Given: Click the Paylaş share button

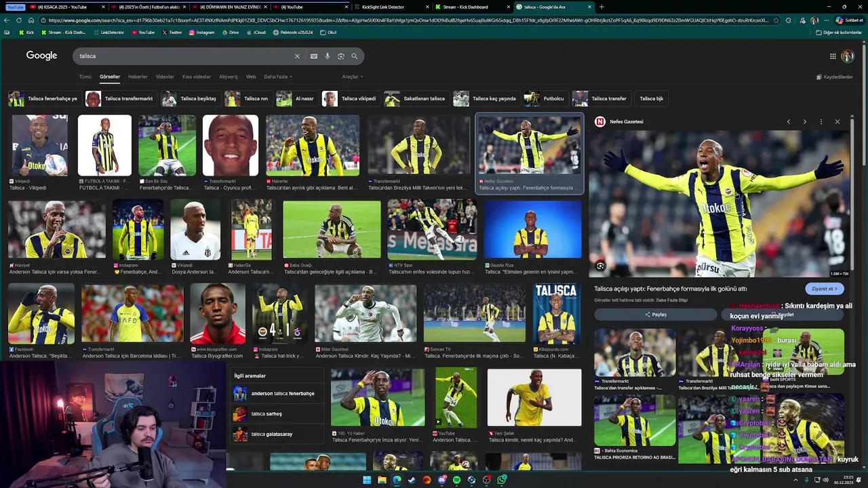Looking at the screenshot, I should 656,314.
